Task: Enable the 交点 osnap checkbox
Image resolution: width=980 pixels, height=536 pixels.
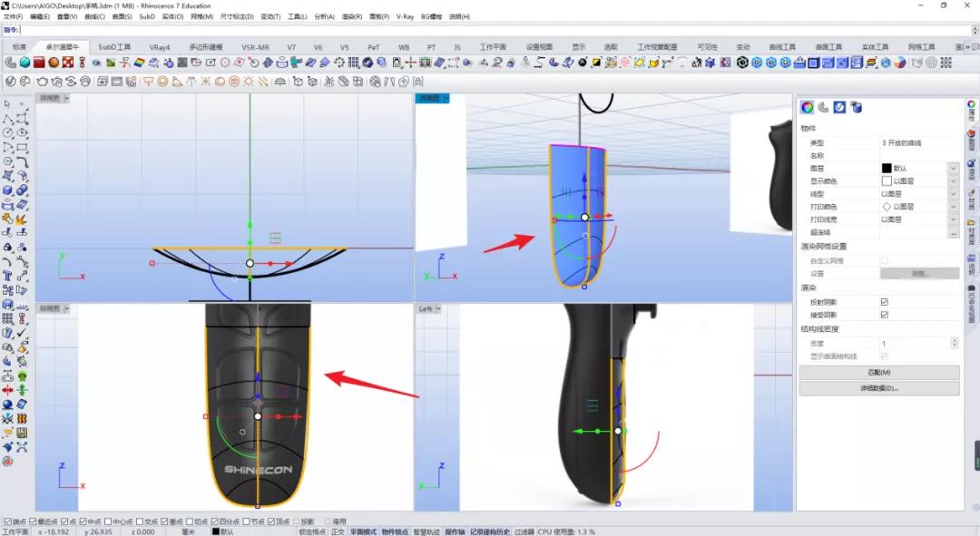Action: click(x=140, y=521)
